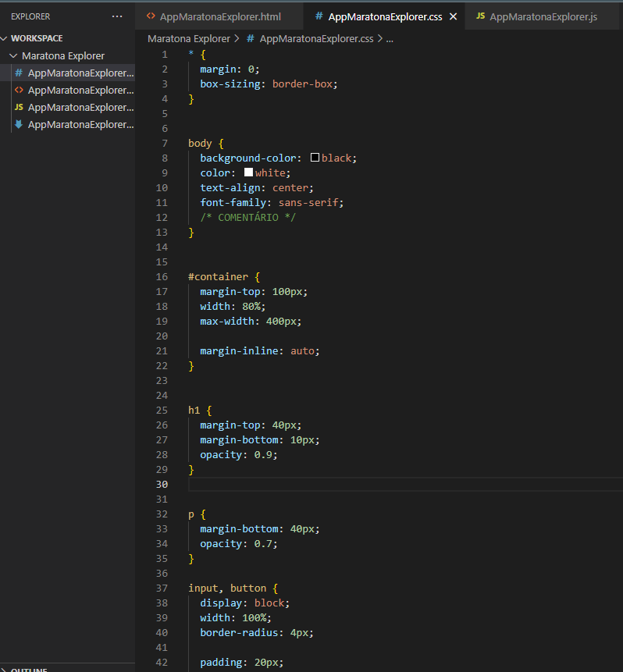Image resolution: width=623 pixels, height=672 pixels.
Task: Click the black color swatch on line 8
Action: tap(315, 157)
